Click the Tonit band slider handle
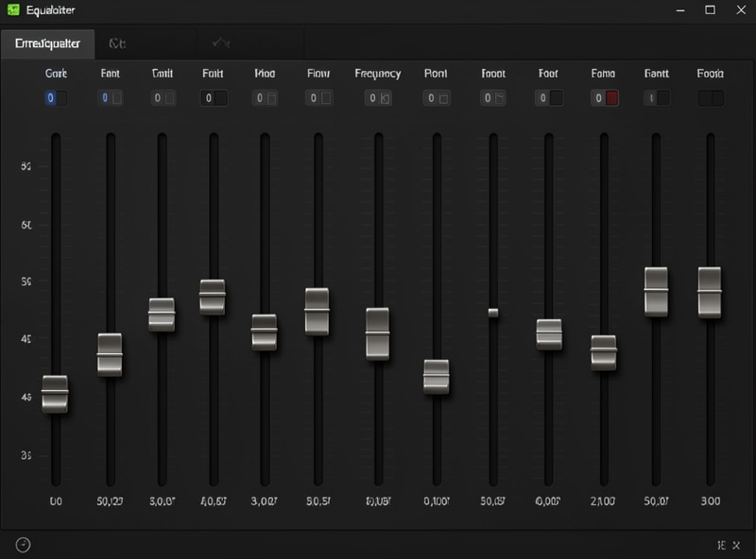Viewport: 756px width, 559px height. (162, 314)
